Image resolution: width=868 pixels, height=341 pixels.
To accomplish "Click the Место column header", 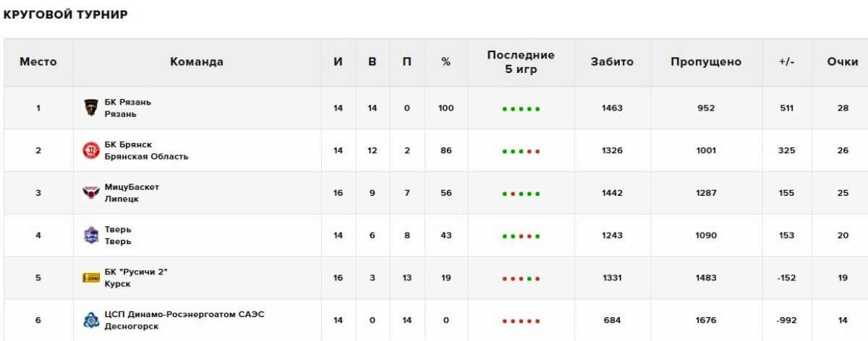I will pyautogui.click(x=38, y=62).
